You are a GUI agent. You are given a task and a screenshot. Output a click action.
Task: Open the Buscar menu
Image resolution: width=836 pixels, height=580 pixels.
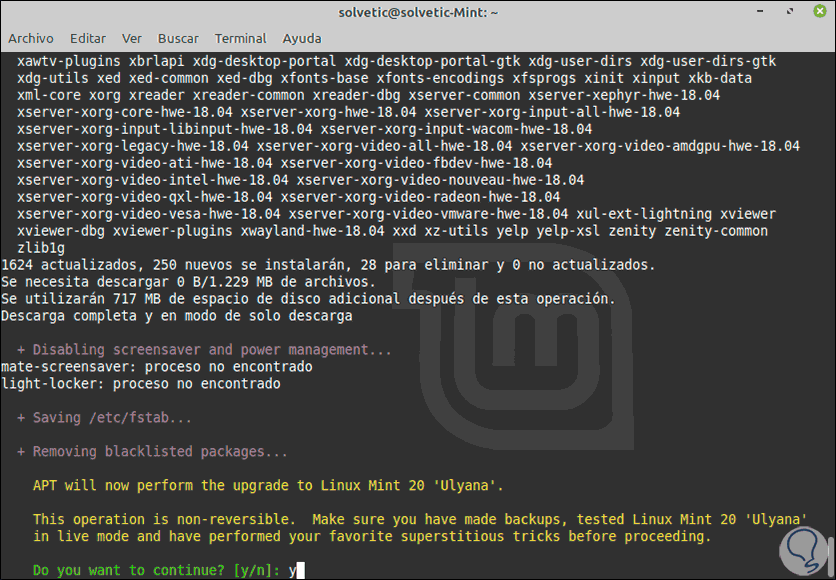click(x=178, y=38)
